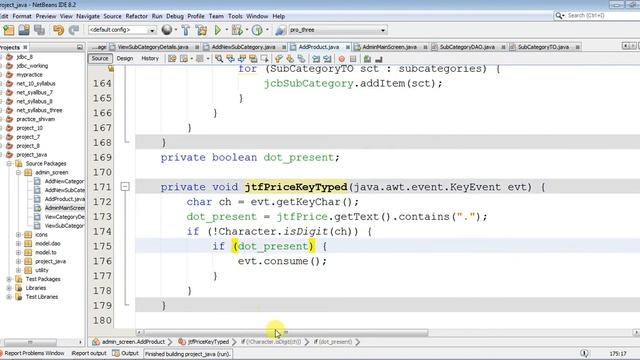Open the Output window tab
640x360 pixels.
[126, 353]
